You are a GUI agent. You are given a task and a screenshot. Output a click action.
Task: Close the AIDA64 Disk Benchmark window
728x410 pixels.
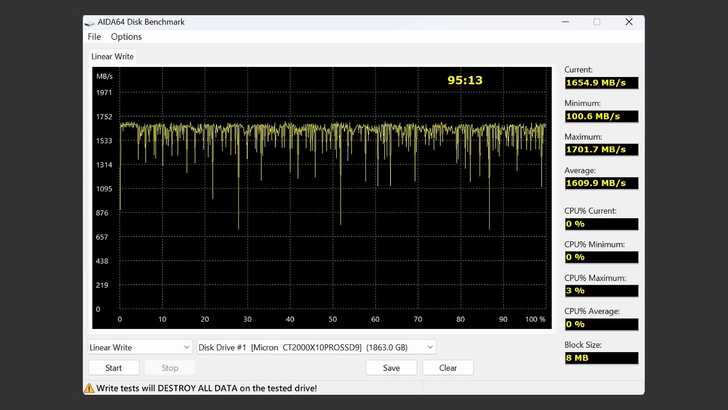629,22
